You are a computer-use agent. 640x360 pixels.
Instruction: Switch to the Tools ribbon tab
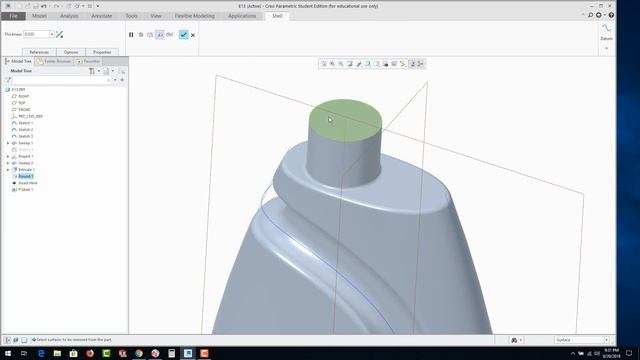[x=131, y=16]
